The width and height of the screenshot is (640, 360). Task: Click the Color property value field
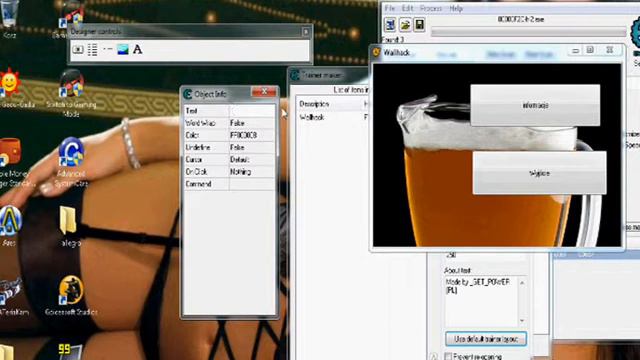252,135
